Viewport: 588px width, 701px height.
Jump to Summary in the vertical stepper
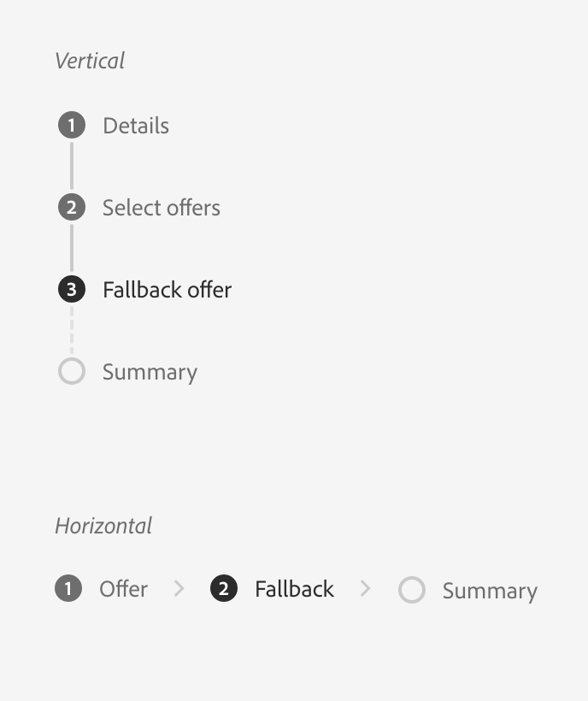(150, 373)
